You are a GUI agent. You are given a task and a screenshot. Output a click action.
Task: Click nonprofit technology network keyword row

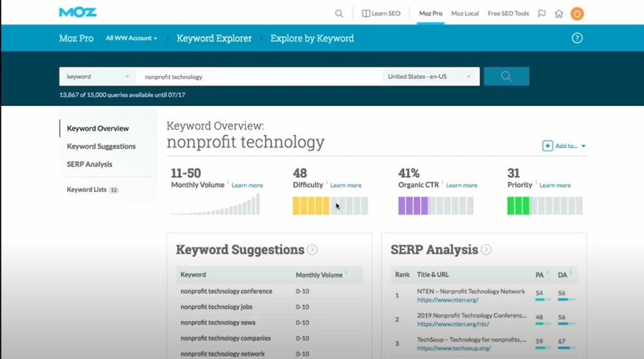click(269, 354)
